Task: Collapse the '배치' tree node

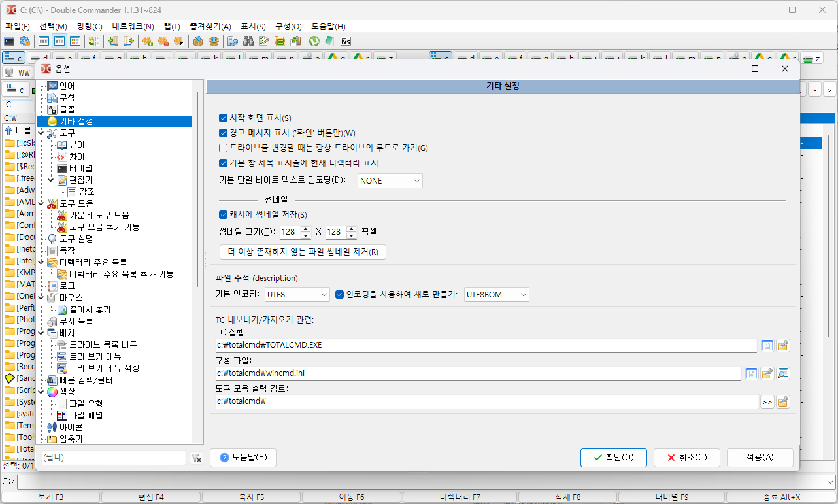Action: (x=41, y=333)
